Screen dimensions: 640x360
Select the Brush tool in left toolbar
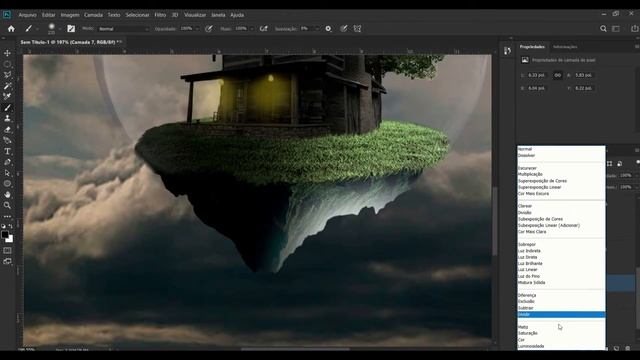point(7,108)
